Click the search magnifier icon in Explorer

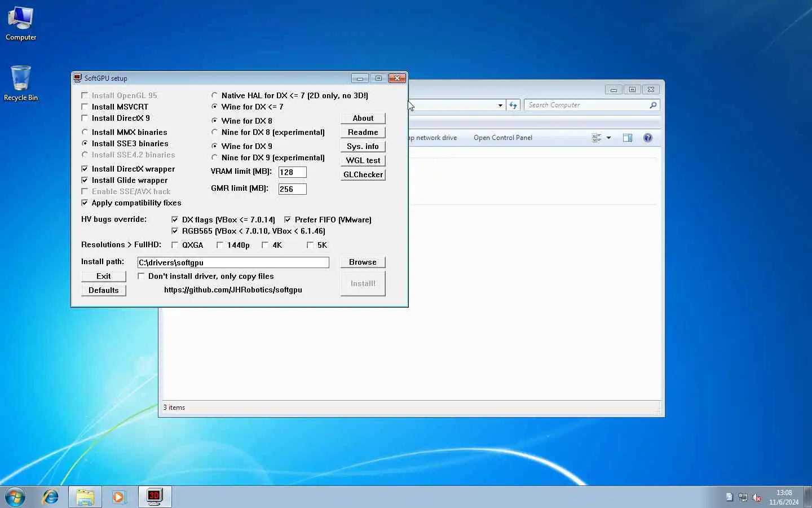click(x=653, y=105)
